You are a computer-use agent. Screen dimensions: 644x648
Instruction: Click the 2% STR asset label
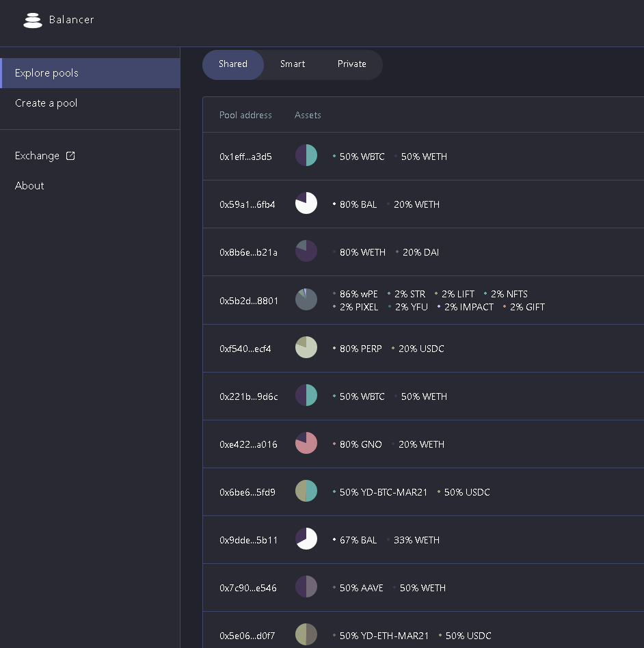pyautogui.click(x=410, y=295)
